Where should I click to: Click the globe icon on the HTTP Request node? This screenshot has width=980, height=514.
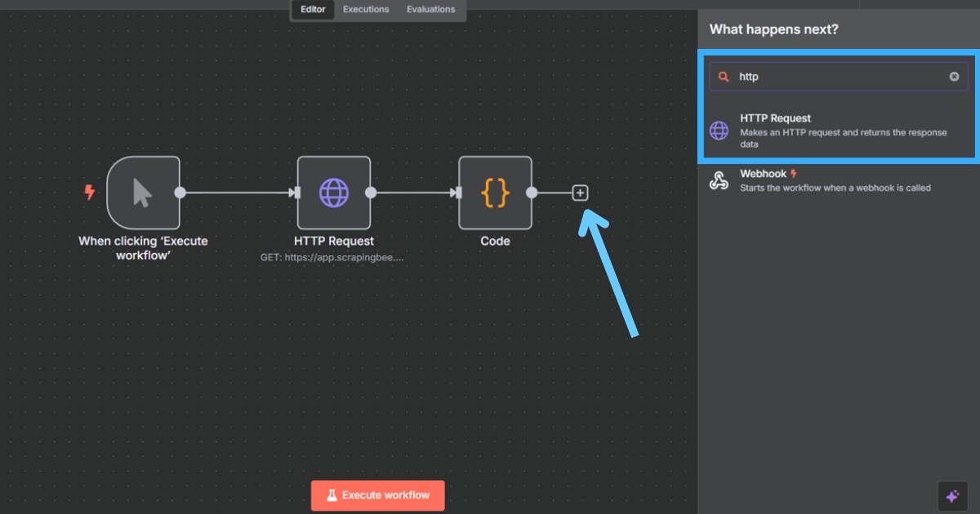pyautogui.click(x=334, y=193)
